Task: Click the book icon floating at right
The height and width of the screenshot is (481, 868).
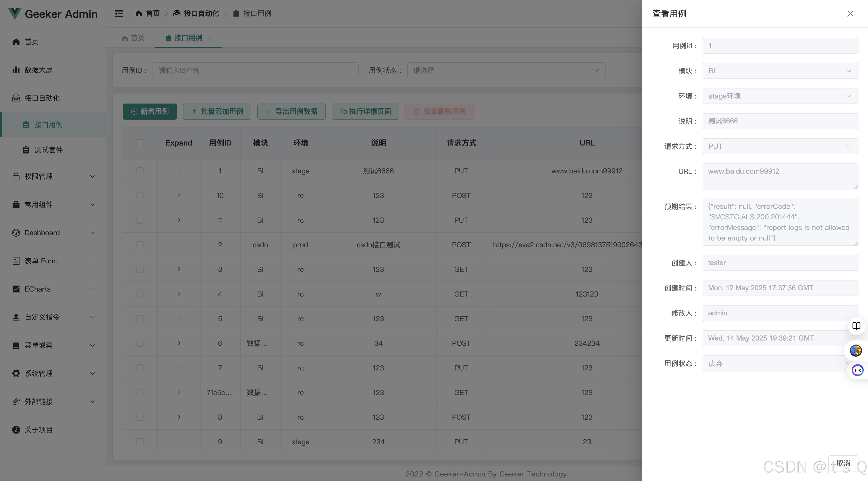Action: click(x=856, y=326)
